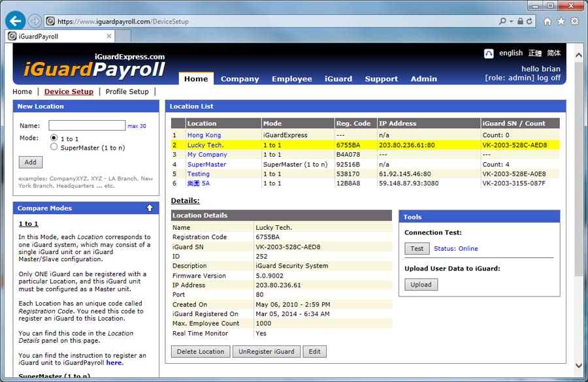Open the Support navigation tab
The height and width of the screenshot is (382, 588).
381,79
